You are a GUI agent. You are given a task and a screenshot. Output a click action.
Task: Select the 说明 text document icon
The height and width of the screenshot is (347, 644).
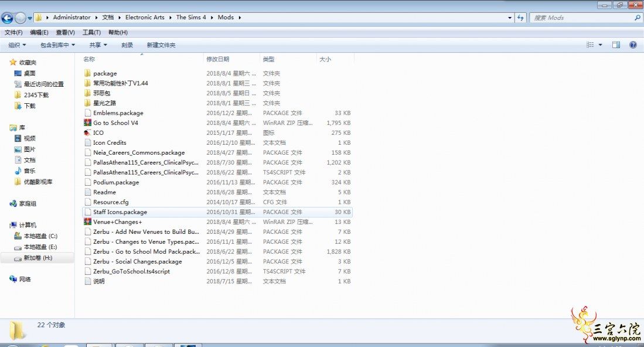(x=87, y=281)
